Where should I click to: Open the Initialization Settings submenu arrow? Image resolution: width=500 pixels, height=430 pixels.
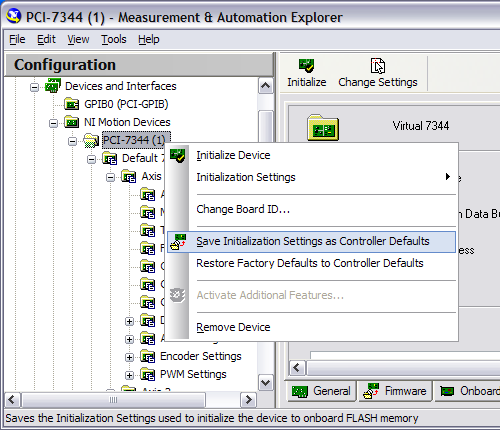point(448,177)
